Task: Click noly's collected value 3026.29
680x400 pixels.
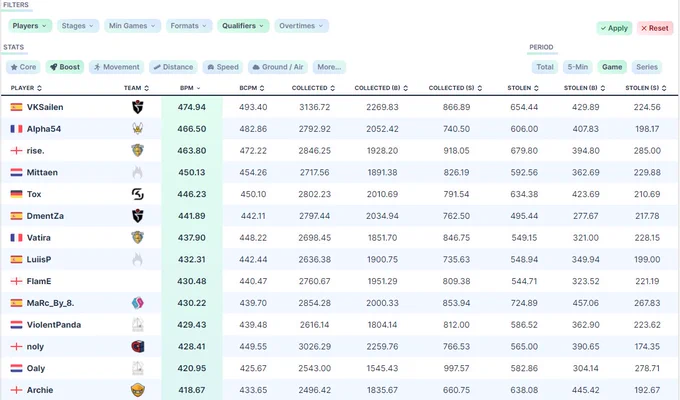Action: tap(314, 346)
